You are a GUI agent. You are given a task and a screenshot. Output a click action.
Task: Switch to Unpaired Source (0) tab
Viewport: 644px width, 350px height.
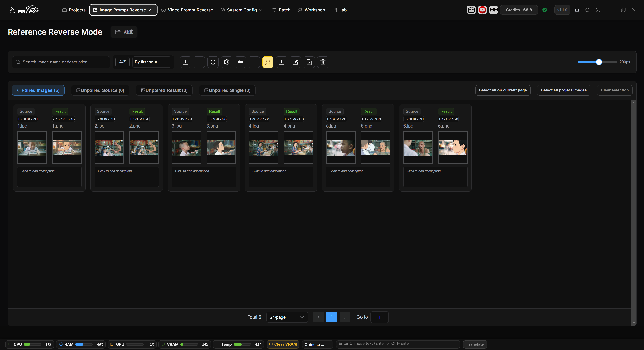point(100,90)
